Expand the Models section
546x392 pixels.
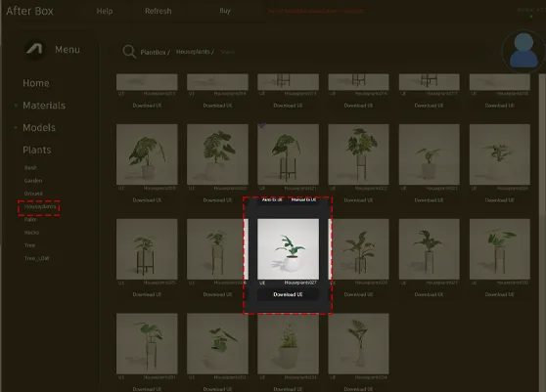pyautogui.click(x=39, y=128)
